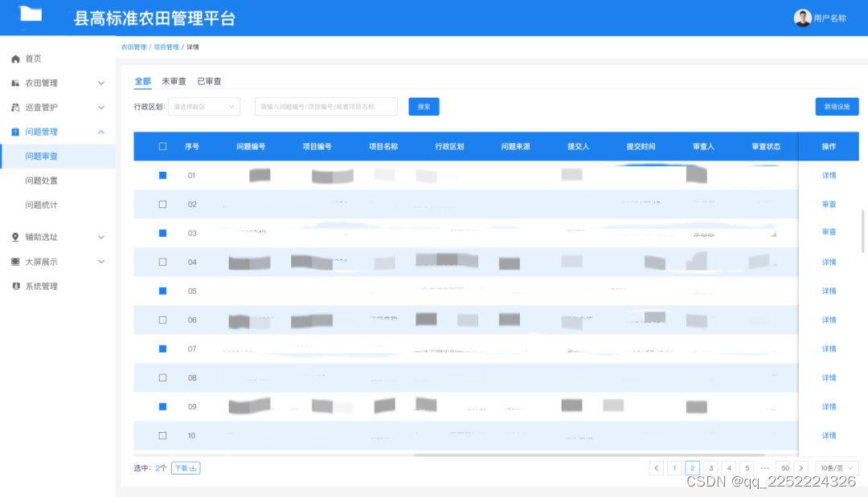
Task: Open 详情 link for row 07
Action: (829, 348)
